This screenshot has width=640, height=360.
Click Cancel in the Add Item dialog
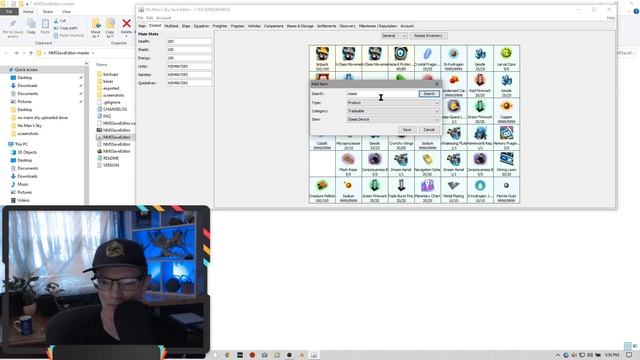pyautogui.click(x=429, y=129)
